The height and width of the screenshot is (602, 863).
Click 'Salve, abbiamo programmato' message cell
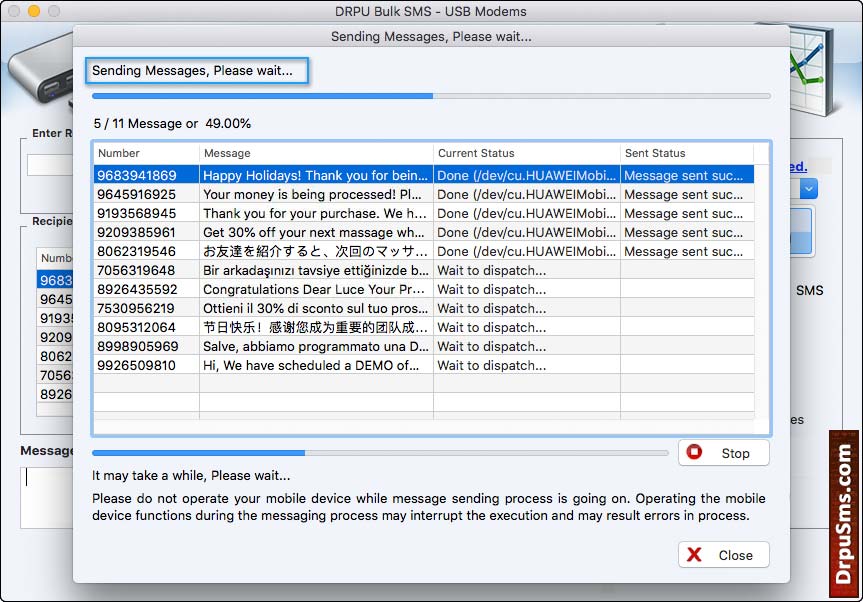315,346
